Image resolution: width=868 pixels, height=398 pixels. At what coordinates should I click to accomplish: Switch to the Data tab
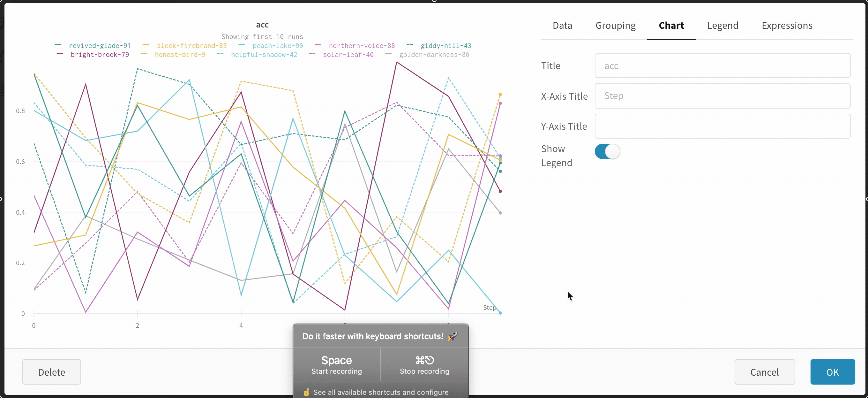click(562, 26)
